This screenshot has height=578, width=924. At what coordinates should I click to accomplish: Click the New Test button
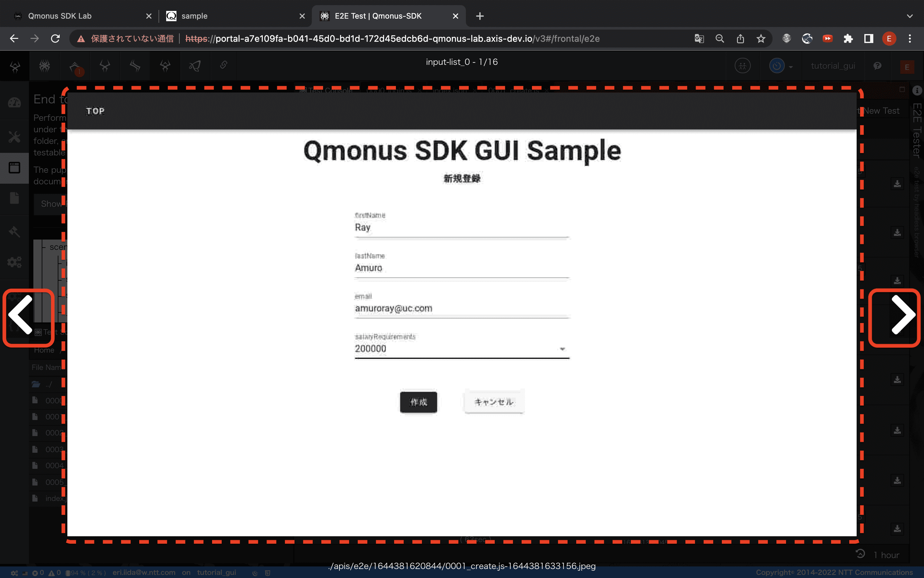tap(881, 110)
